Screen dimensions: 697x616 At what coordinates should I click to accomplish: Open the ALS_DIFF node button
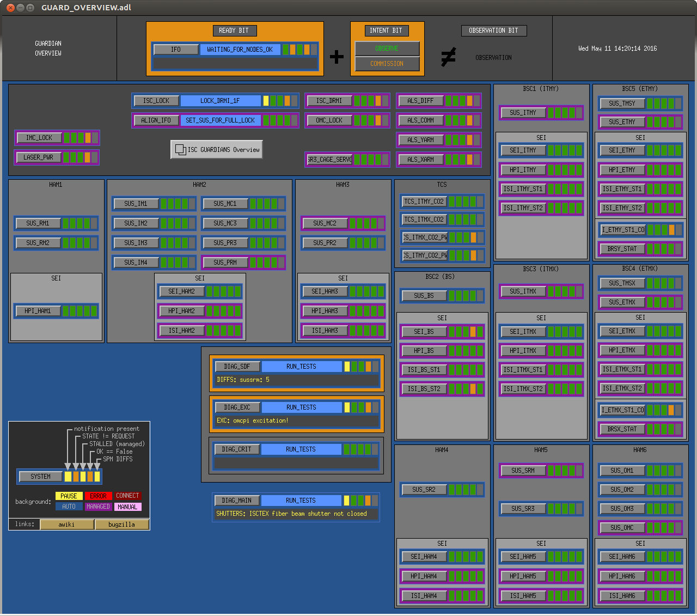coord(421,101)
